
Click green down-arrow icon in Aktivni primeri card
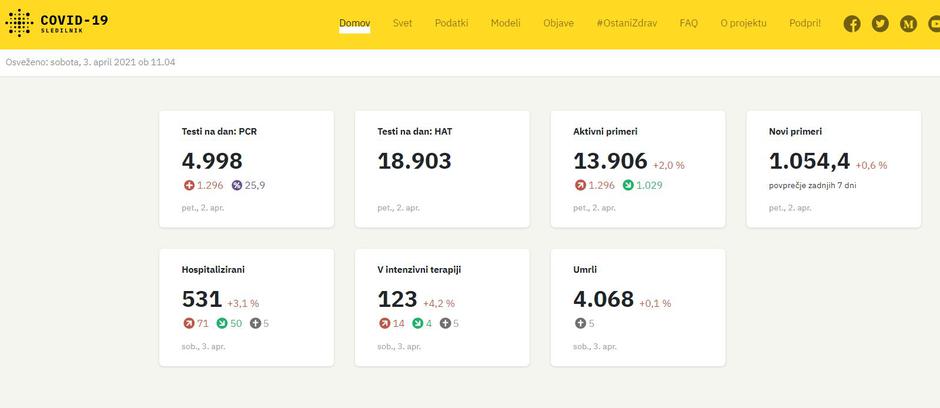[628, 185]
